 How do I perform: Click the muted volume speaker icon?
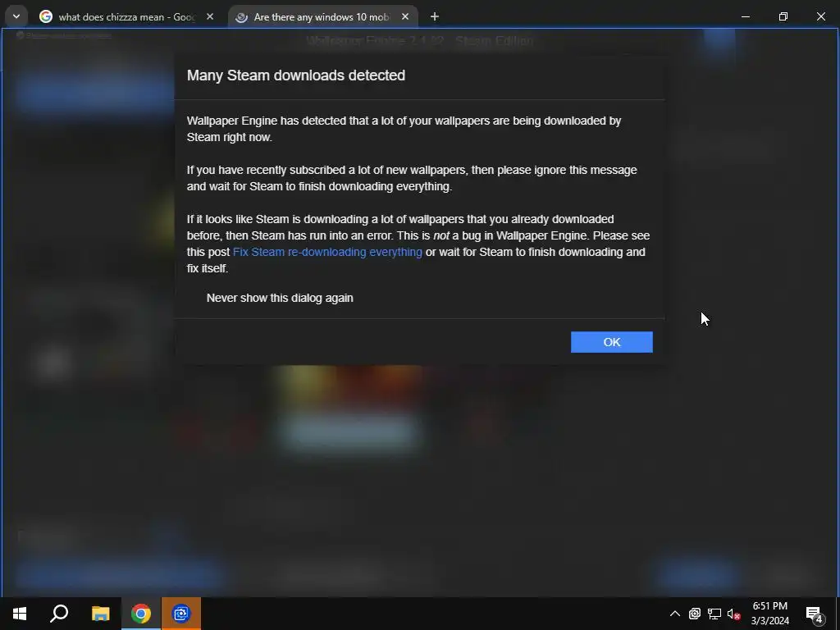coord(733,614)
